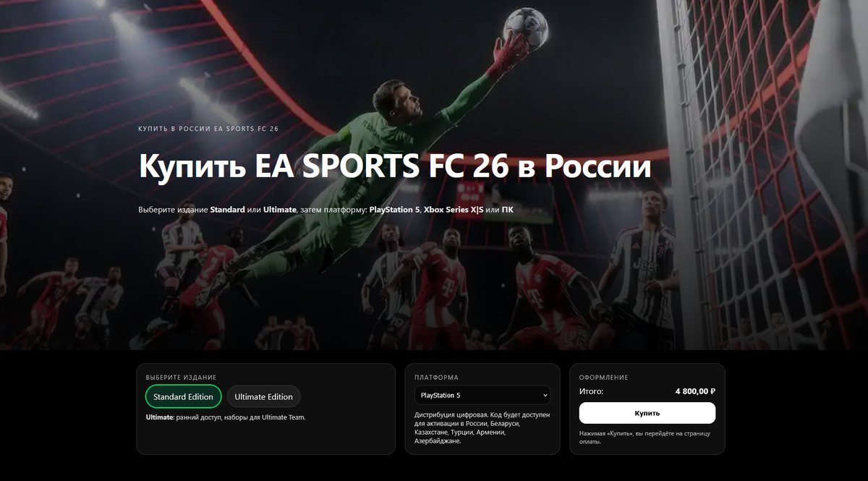Click the heading Купить EA SPORTS FC 26 в России

coord(395,166)
